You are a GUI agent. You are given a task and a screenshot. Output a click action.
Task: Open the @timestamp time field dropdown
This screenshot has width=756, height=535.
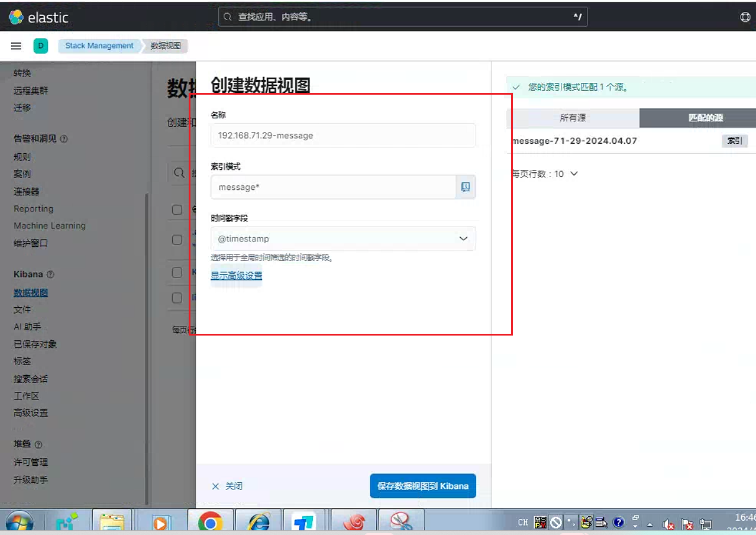(343, 239)
